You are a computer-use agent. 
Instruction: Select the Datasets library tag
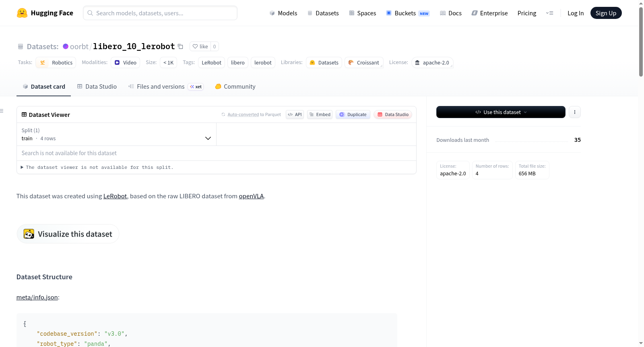click(324, 62)
